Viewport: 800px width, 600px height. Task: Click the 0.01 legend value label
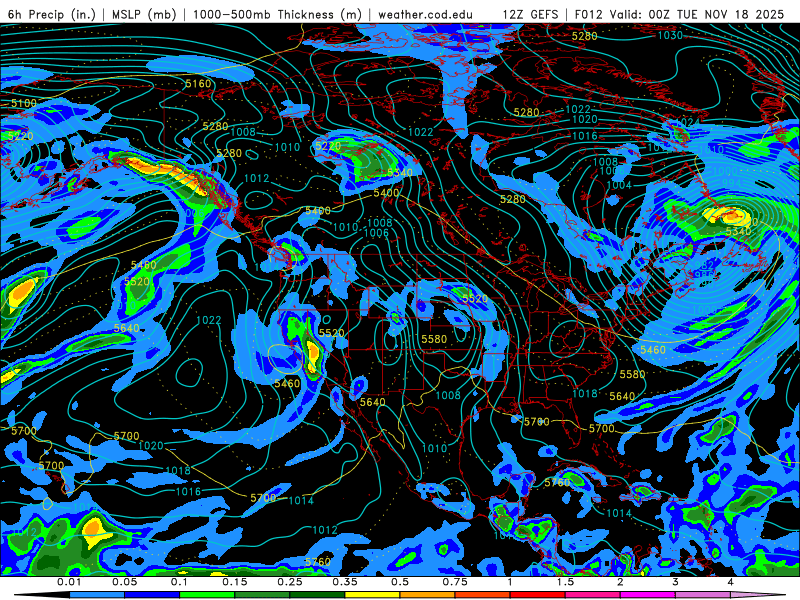pos(69,582)
